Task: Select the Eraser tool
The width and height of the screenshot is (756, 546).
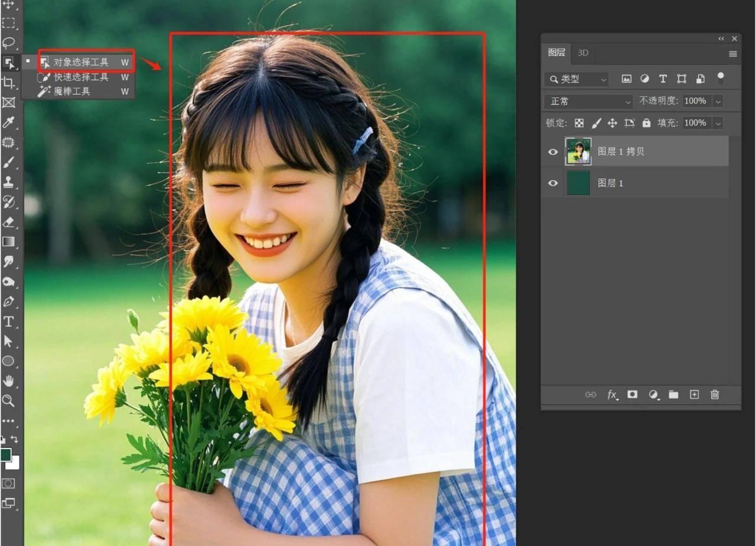Action: point(8,222)
